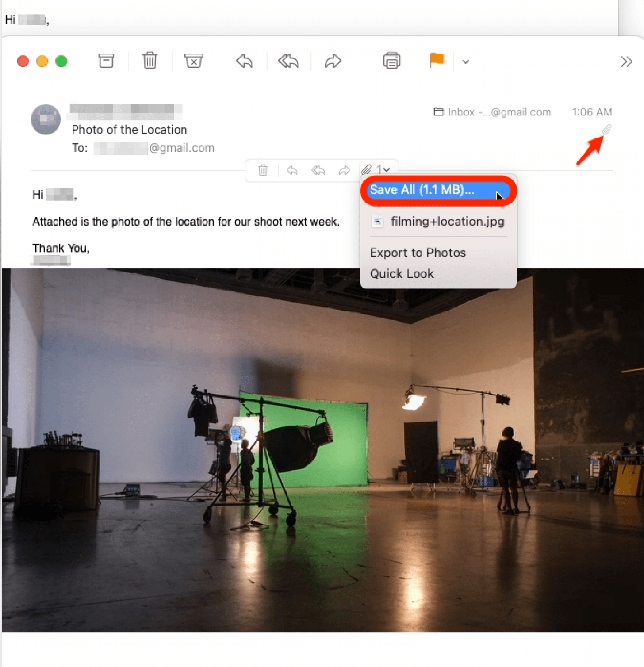Move the message to Junk from the toolbar
The height and width of the screenshot is (667, 644).
[194, 61]
